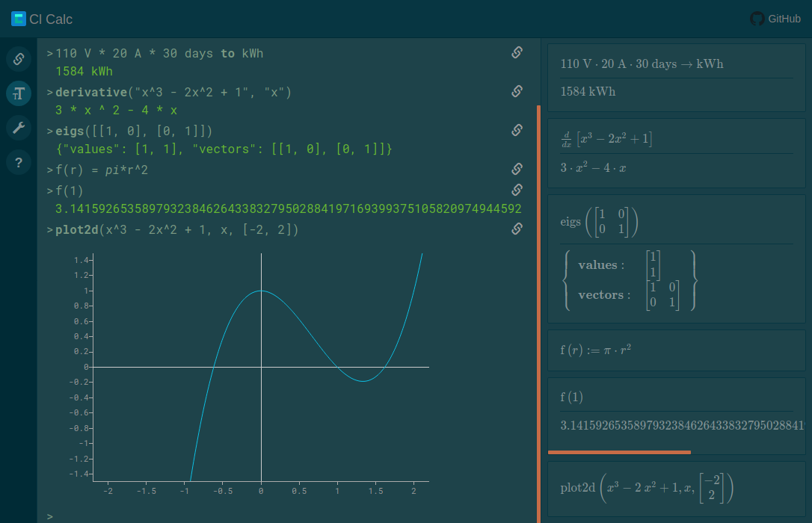Click the empty command prompt input line
The image size is (812, 523).
pos(284,516)
